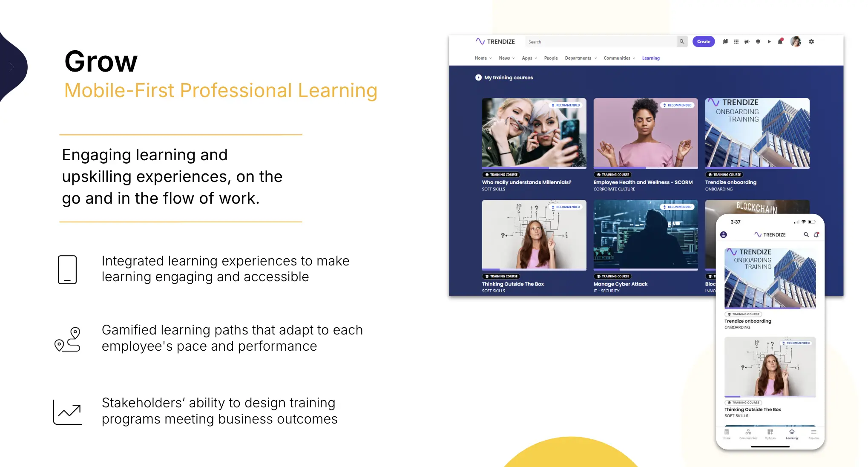Tap the Recommended badge in the phone app
Screen dimensions: 868x467
(796, 343)
